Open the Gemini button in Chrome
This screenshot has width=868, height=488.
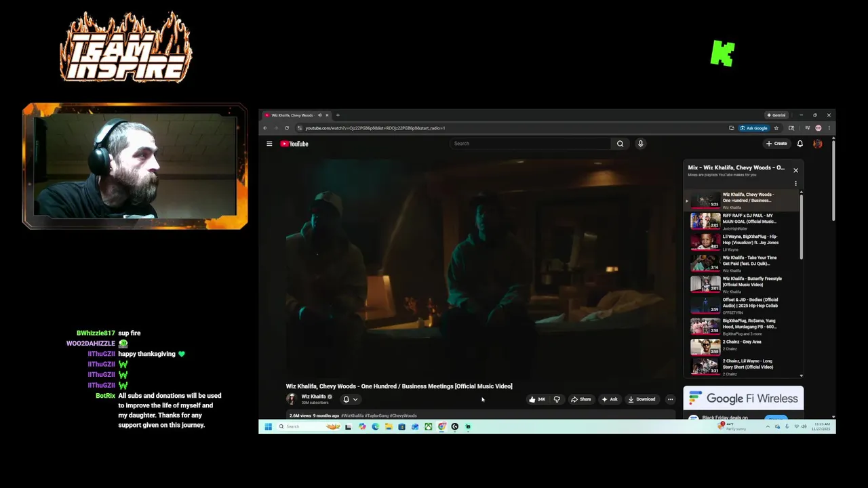[x=776, y=115]
